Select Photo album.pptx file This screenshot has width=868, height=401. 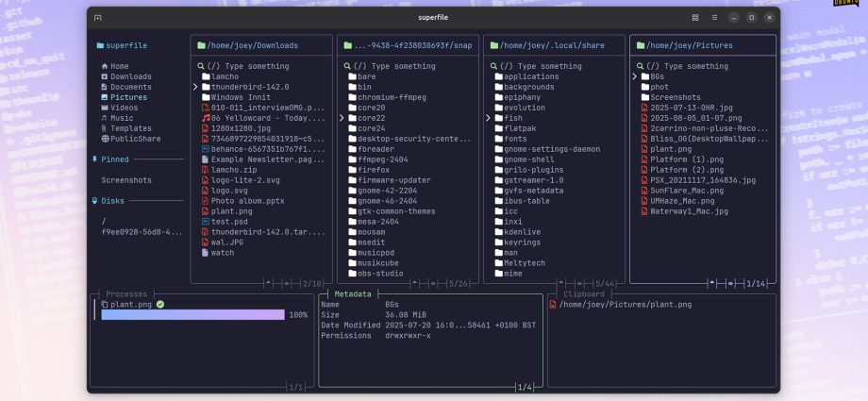tap(243, 201)
